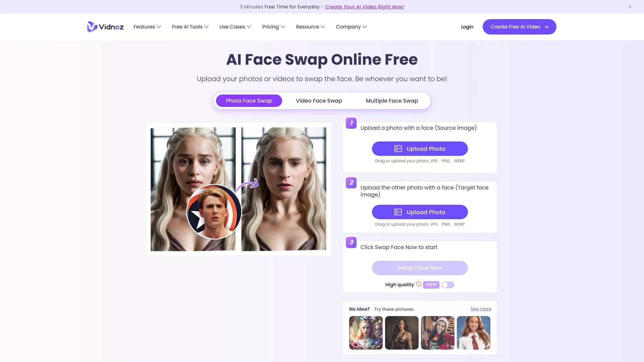
Task: Click the target image Upload Photo icon
Action: point(397,212)
